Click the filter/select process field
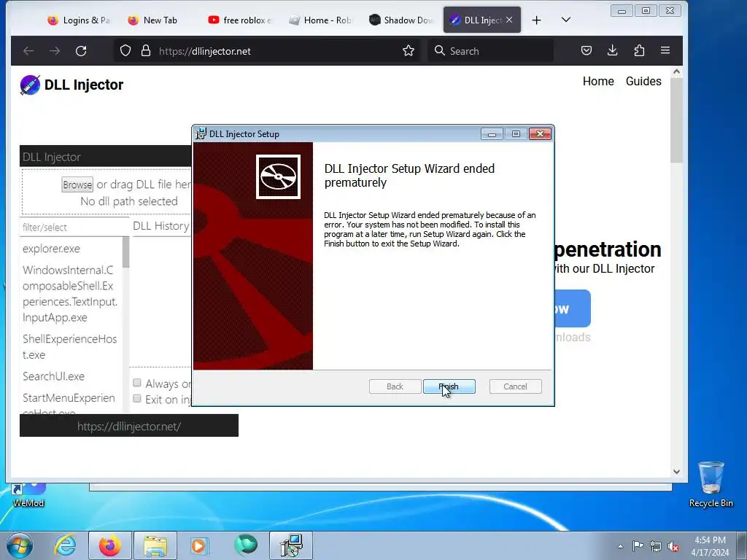This screenshot has height=560, width=747. pyautogui.click(x=74, y=227)
